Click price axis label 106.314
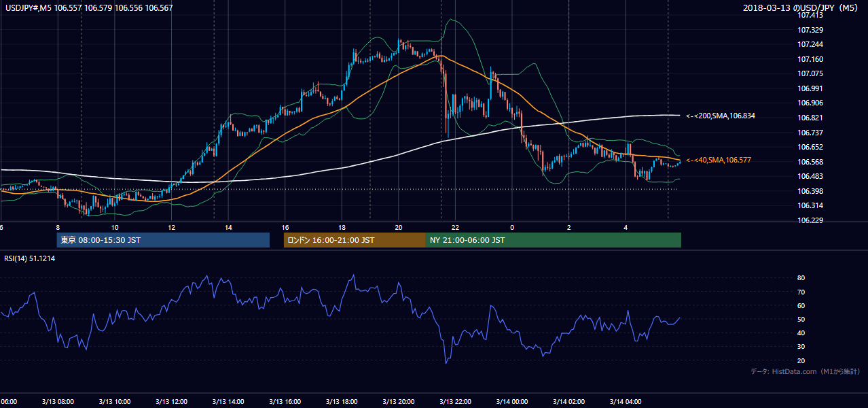The image size is (868, 408). [x=810, y=205]
